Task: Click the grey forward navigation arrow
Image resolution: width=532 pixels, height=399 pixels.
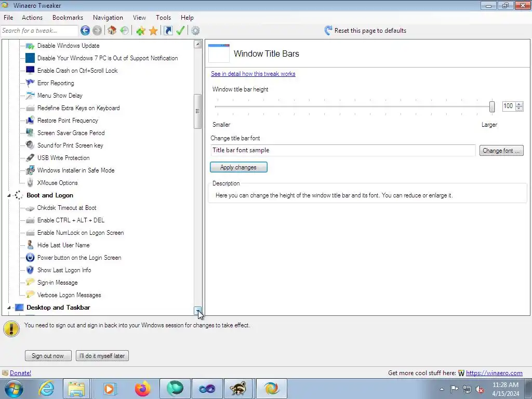Action: point(97,31)
